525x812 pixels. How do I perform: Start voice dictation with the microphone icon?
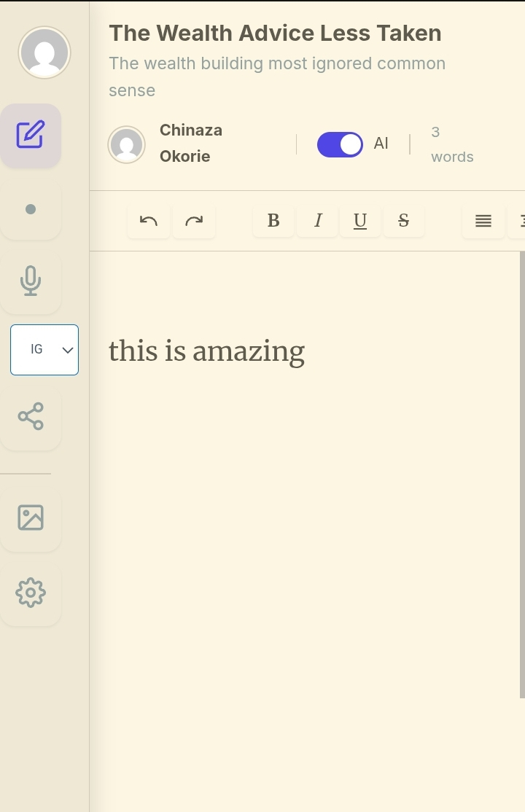31,281
